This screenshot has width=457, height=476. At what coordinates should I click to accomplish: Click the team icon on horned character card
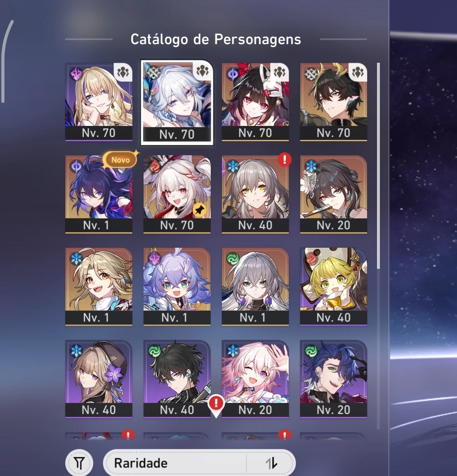tap(358, 72)
